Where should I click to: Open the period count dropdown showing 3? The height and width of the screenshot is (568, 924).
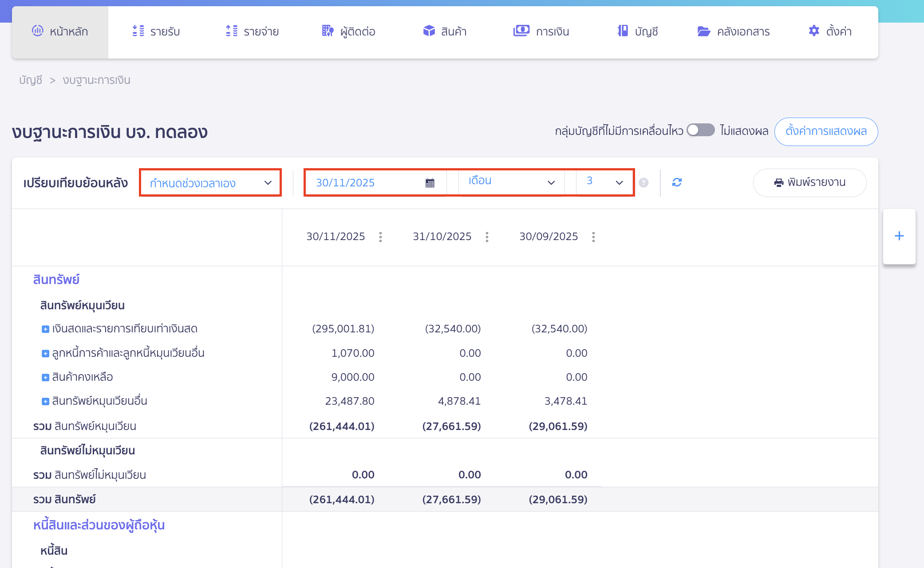click(604, 182)
